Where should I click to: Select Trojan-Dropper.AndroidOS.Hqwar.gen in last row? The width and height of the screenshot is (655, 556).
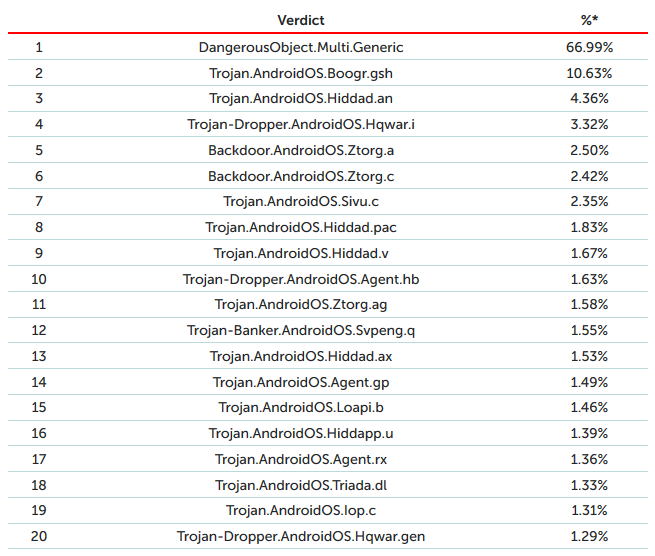coord(300,536)
